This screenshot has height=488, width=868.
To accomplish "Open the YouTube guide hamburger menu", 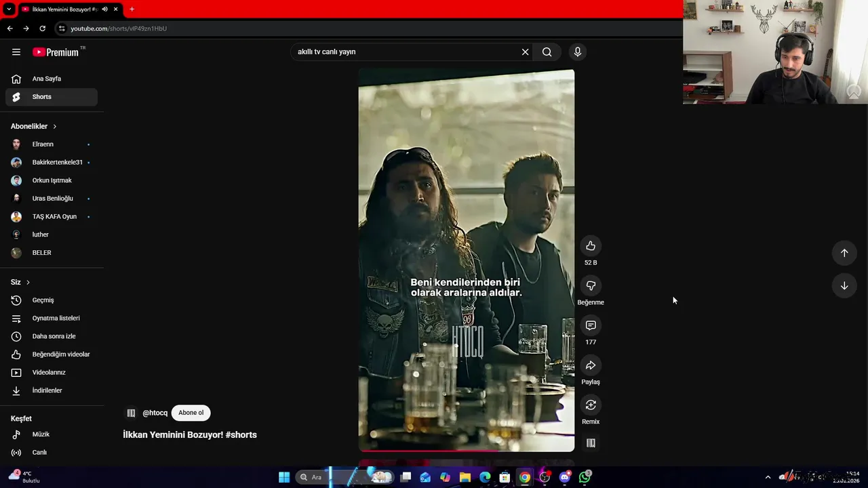I will click(x=16, y=52).
